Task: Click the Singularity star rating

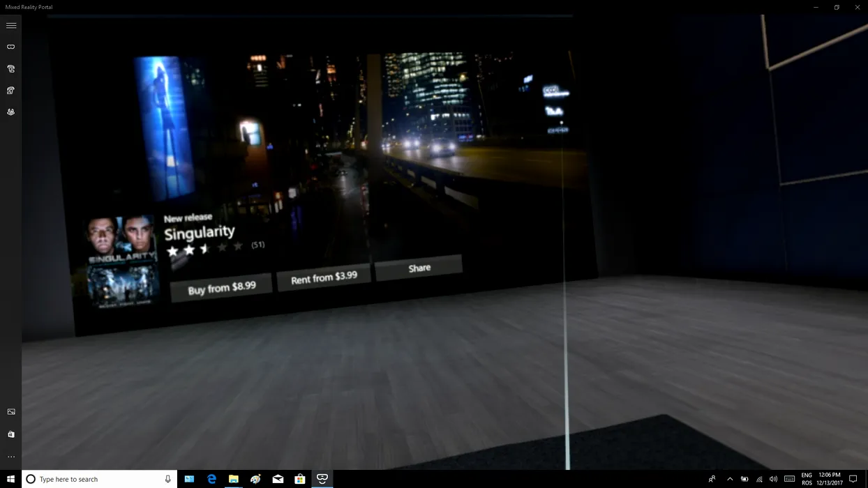Action: pos(205,248)
